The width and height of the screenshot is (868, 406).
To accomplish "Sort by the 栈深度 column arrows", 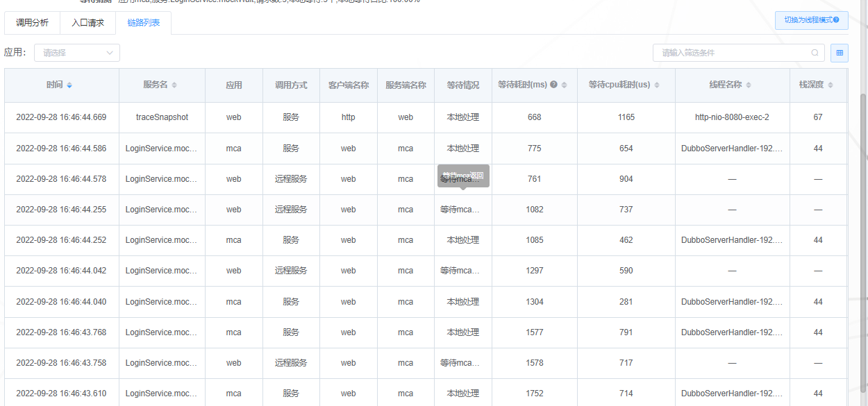I will click(831, 85).
